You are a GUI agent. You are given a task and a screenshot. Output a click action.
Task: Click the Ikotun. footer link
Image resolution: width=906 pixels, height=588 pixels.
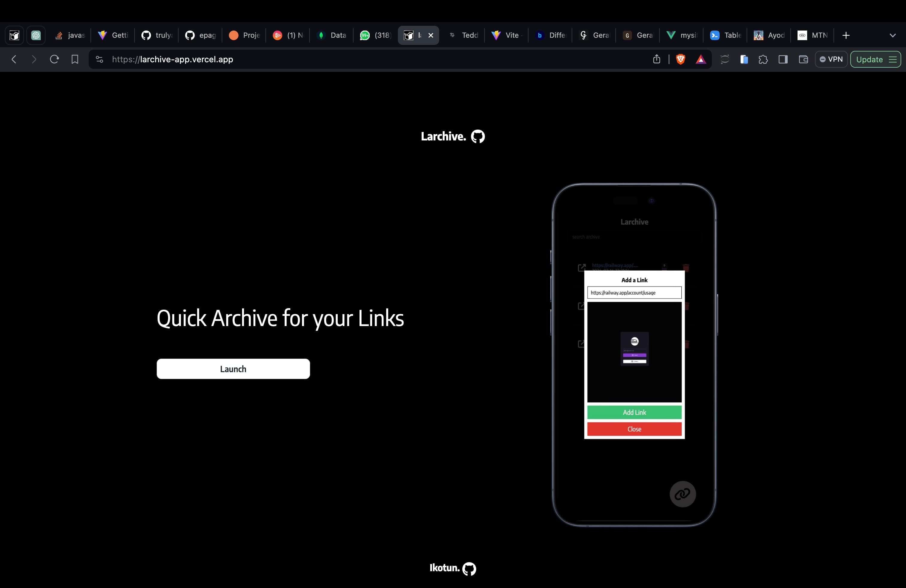click(445, 568)
